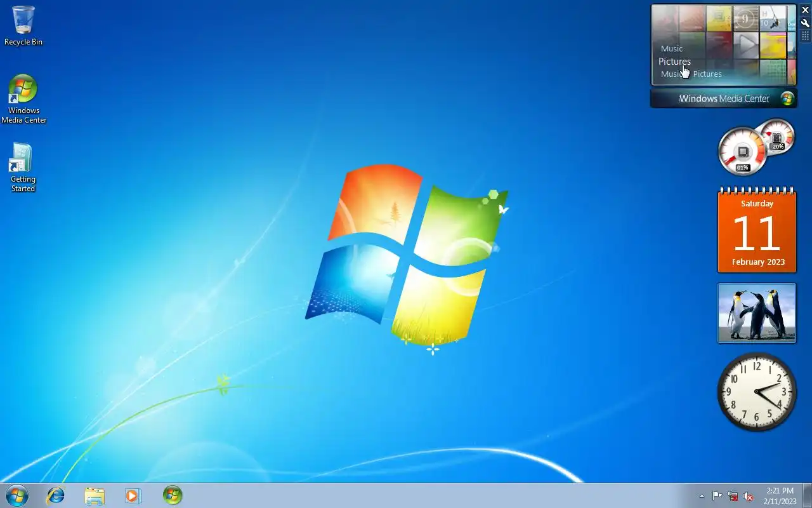812x508 pixels.
Task: Click the 2:21 PM taskbar clock
Action: (780, 496)
